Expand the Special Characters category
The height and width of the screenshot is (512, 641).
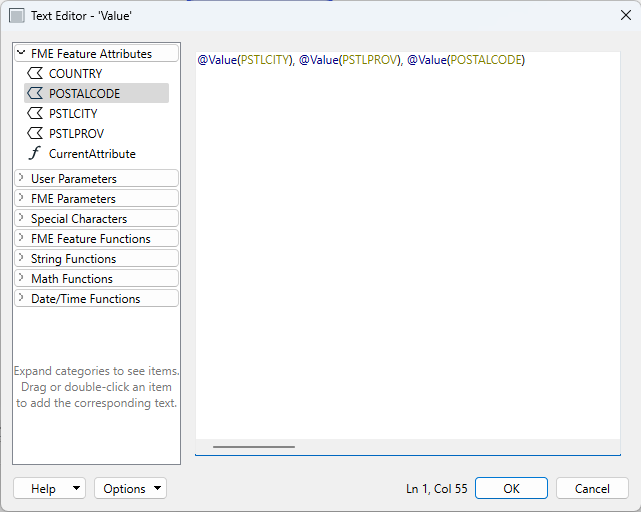point(21,218)
